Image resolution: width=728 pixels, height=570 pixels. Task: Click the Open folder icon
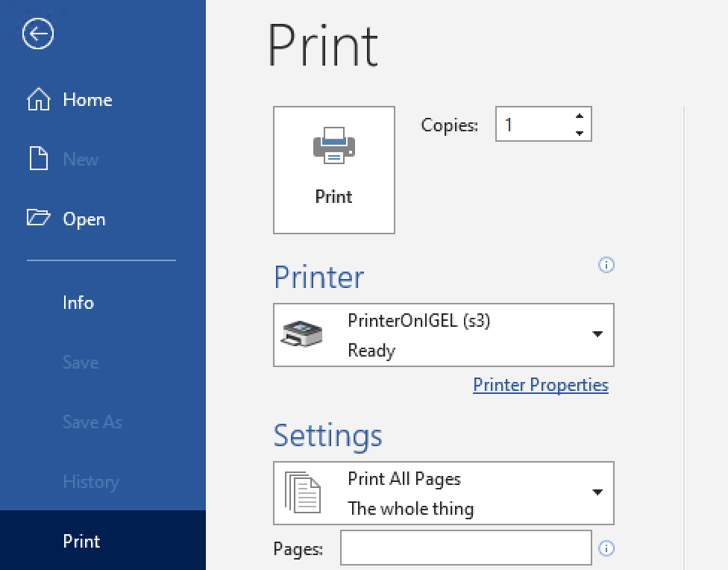click(x=38, y=219)
